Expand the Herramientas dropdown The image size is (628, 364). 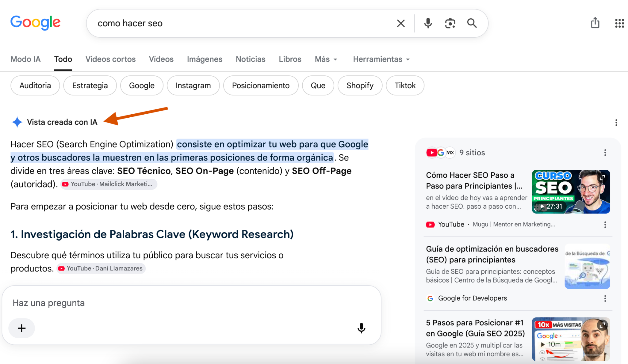point(381,59)
